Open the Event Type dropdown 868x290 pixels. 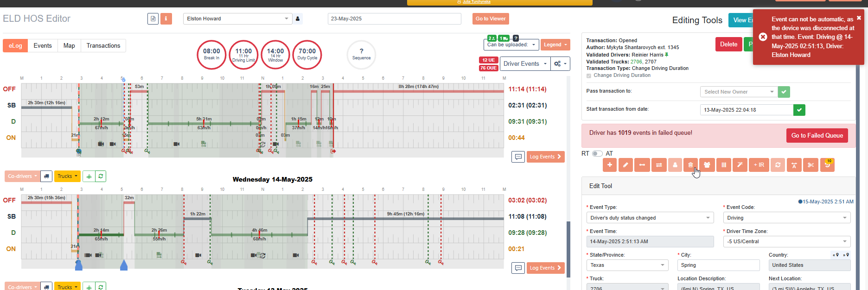pos(650,218)
